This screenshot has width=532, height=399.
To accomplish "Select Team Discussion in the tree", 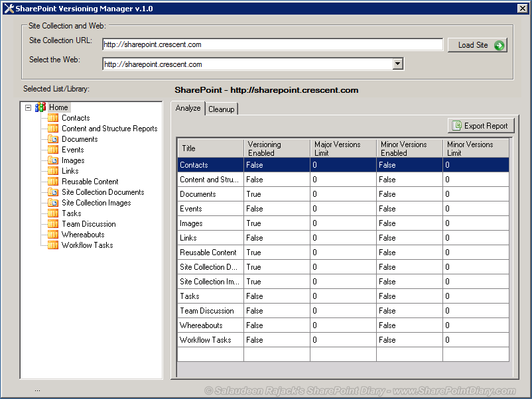I will (x=88, y=224).
